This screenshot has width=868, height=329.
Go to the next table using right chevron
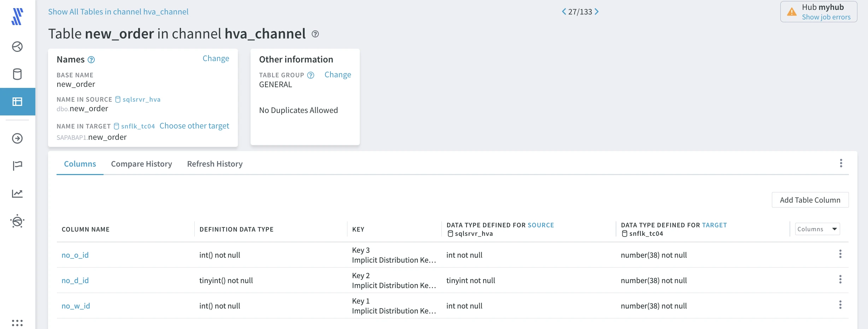click(x=597, y=12)
